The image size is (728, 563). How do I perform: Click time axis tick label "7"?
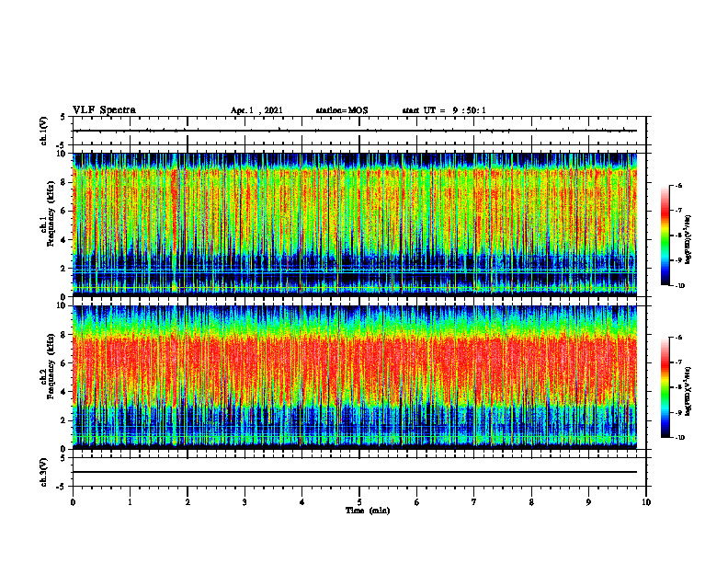pyautogui.click(x=474, y=502)
